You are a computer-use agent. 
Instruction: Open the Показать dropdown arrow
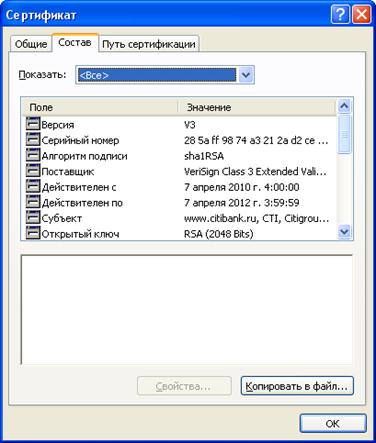point(246,75)
